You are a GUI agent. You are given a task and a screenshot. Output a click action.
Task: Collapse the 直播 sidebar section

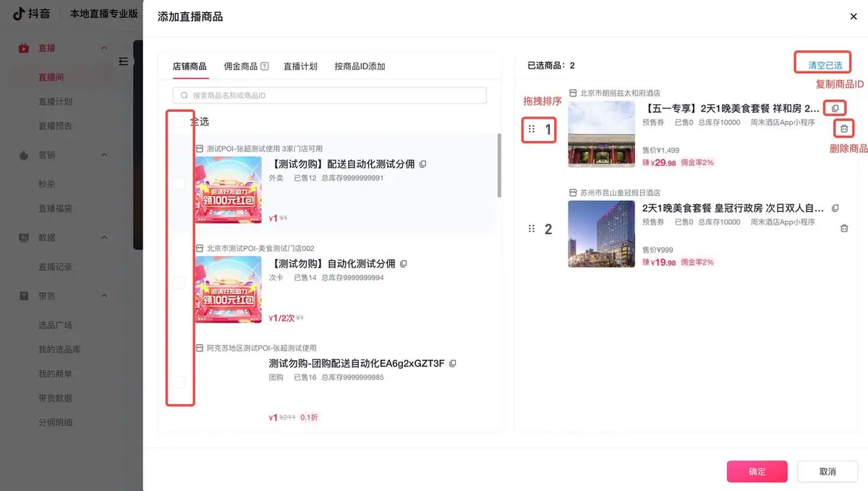(104, 48)
